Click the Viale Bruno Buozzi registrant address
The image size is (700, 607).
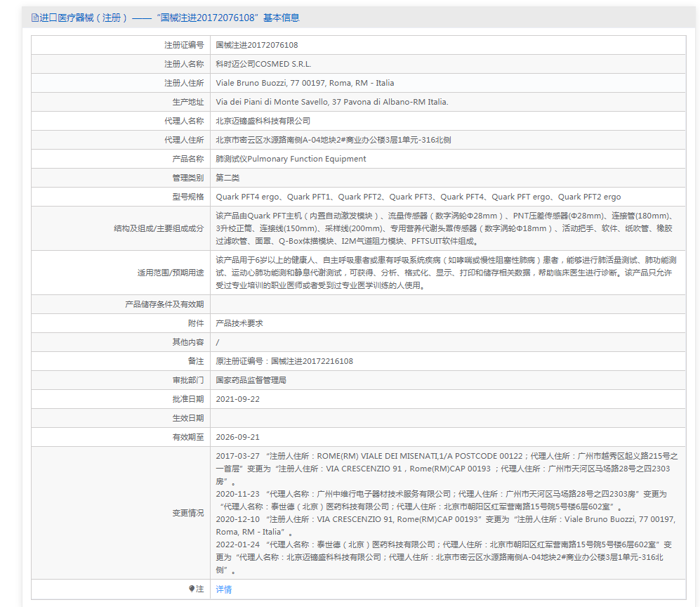305,83
